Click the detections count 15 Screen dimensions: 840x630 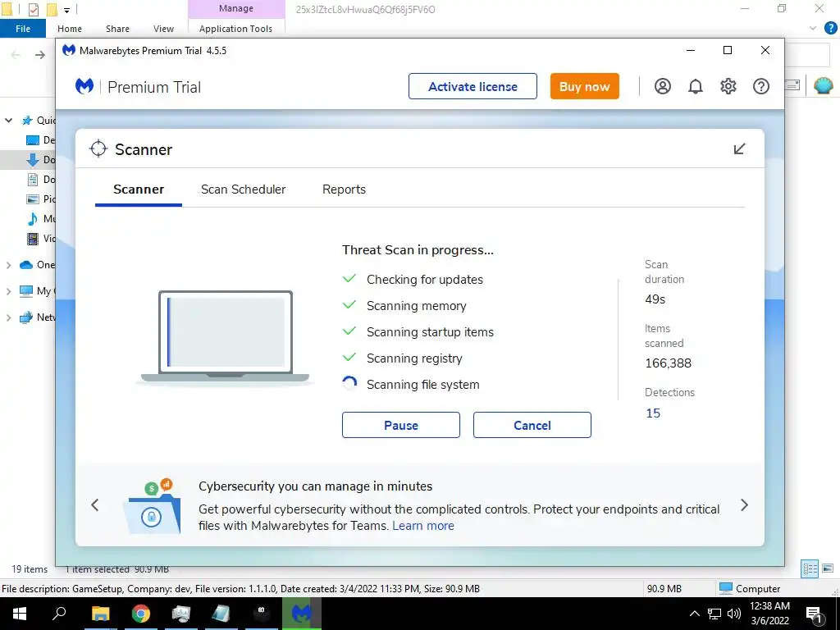[x=653, y=413]
